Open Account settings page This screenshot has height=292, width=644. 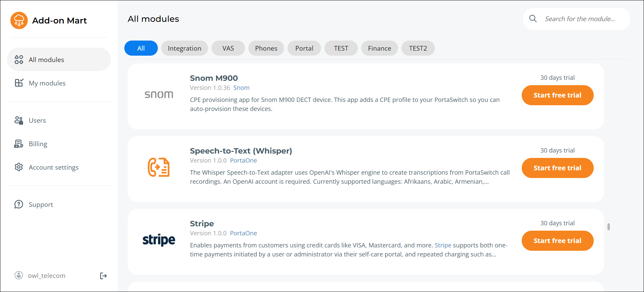coord(59,167)
